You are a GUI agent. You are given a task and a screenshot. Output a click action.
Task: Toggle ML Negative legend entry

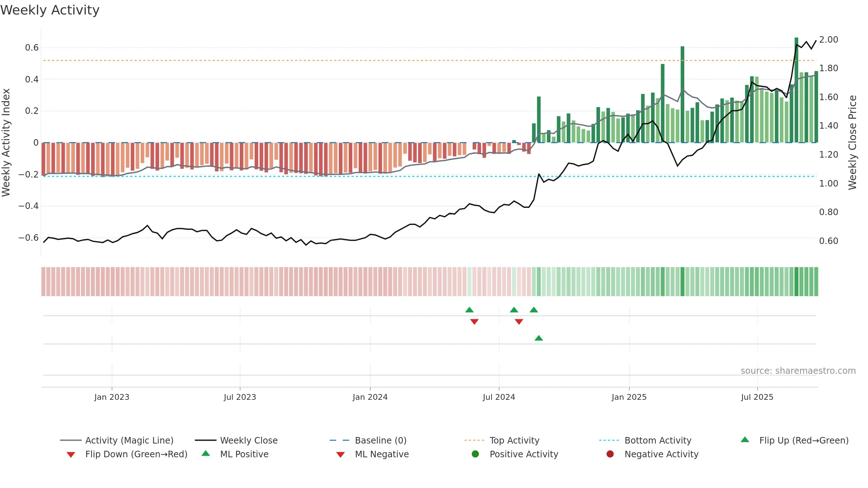click(373, 454)
